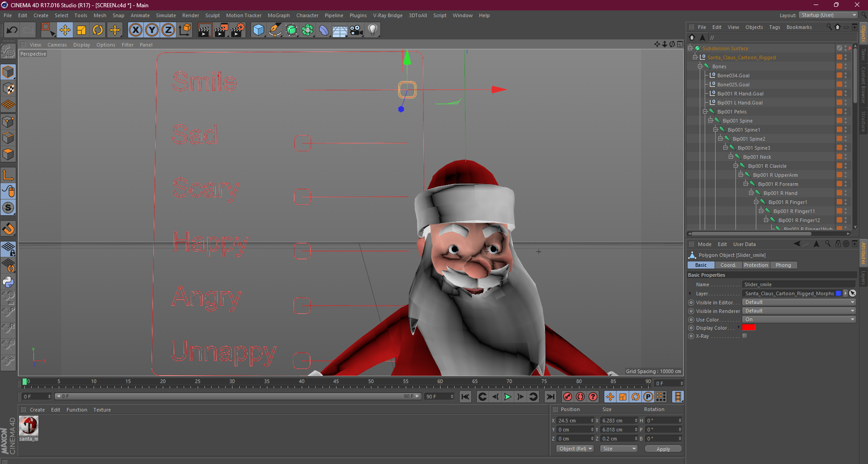Open the Array modeling objects icon

308,30
